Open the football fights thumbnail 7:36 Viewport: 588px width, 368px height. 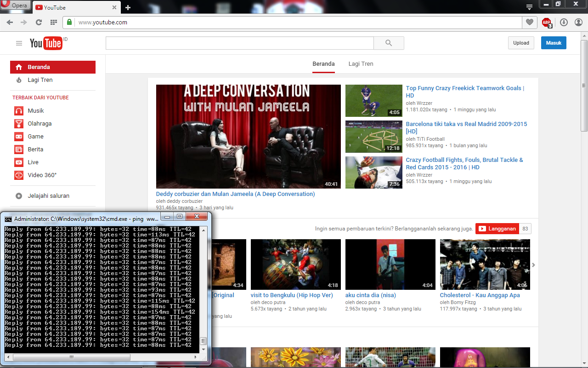click(374, 172)
